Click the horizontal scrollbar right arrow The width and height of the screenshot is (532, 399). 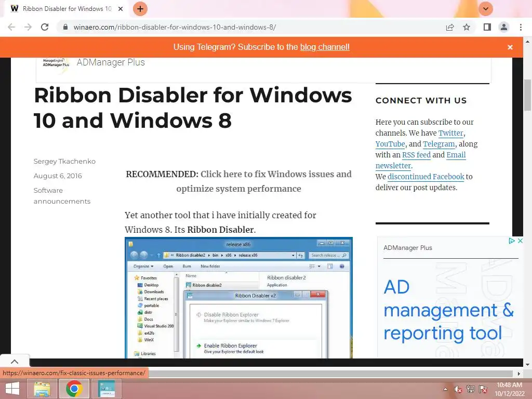pyautogui.click(x=518, y=374)
